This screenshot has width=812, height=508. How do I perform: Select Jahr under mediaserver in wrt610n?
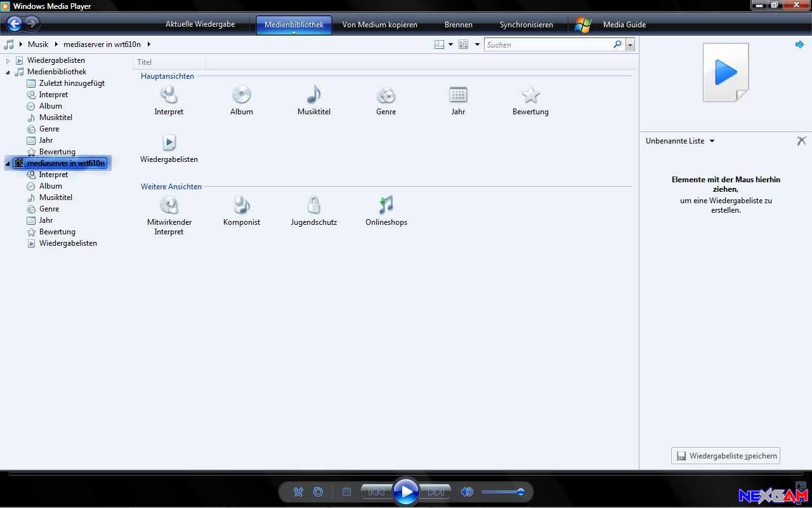pos(46,220)
